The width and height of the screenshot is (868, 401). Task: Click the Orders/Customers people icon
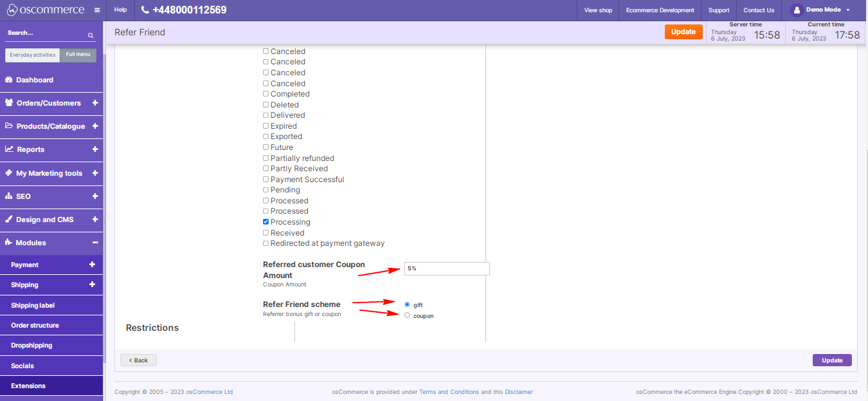9,103
